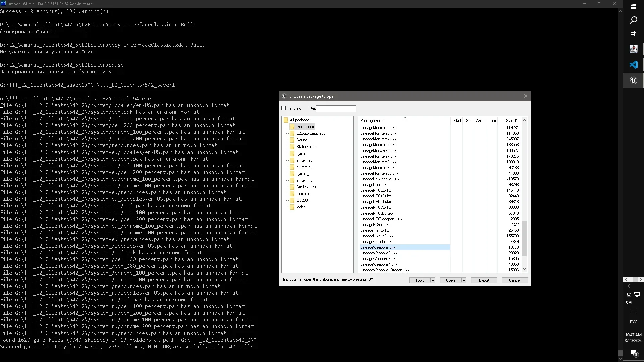Image resolution: width=644 pixels, height=362 pixels.
Task: Click the Filter text field
Action: (336, 109)
